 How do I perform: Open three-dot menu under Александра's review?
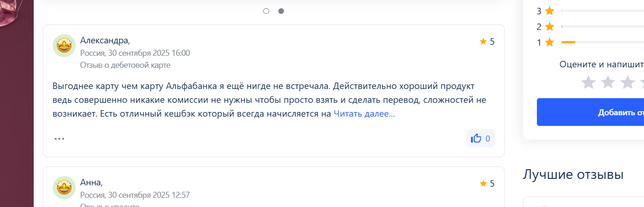pyautogui.click(x=59, y=138)
